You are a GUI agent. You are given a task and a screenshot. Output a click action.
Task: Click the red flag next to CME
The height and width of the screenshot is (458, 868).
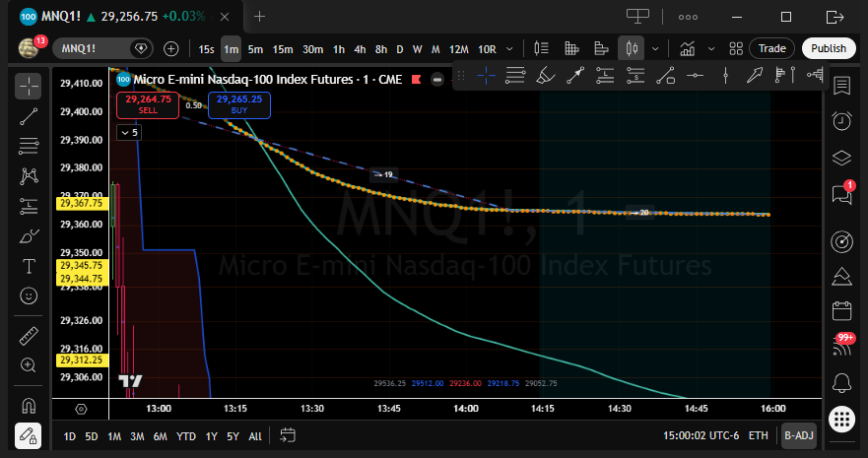point(417,80)
